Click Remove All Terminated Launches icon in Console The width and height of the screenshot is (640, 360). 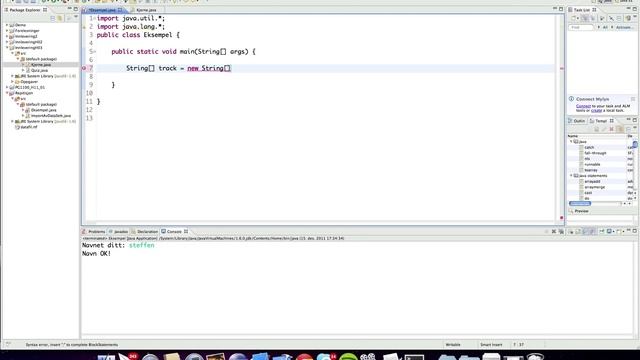[x=561, y=231]
